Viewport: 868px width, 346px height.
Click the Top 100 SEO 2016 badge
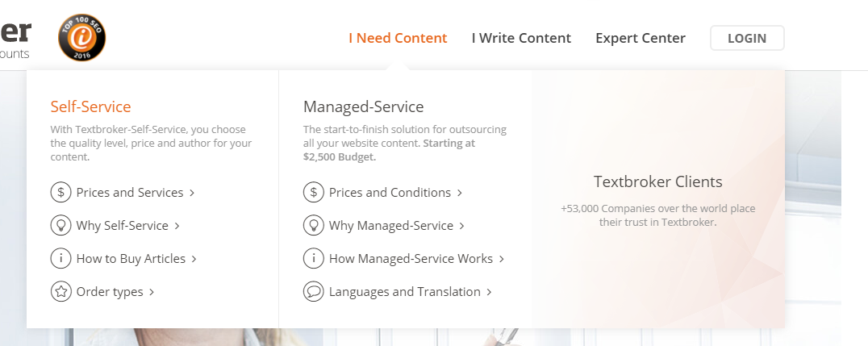tap(82, 37)
